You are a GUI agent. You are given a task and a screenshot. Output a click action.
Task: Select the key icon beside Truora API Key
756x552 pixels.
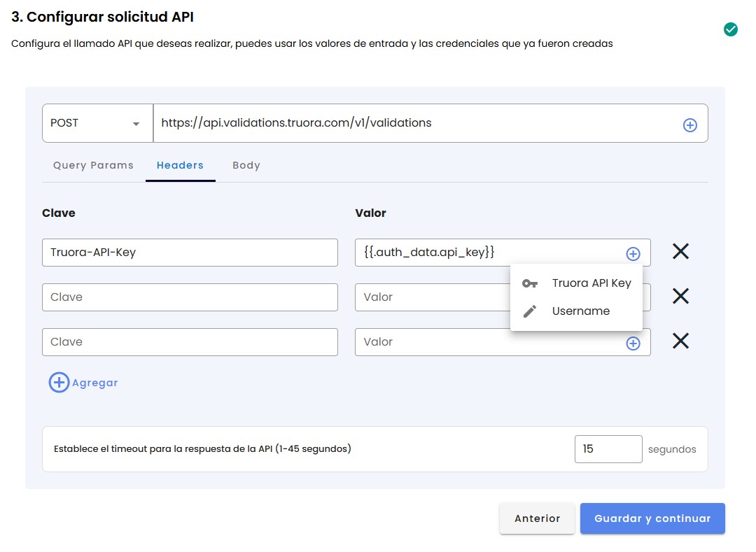(x=530, y=283)
